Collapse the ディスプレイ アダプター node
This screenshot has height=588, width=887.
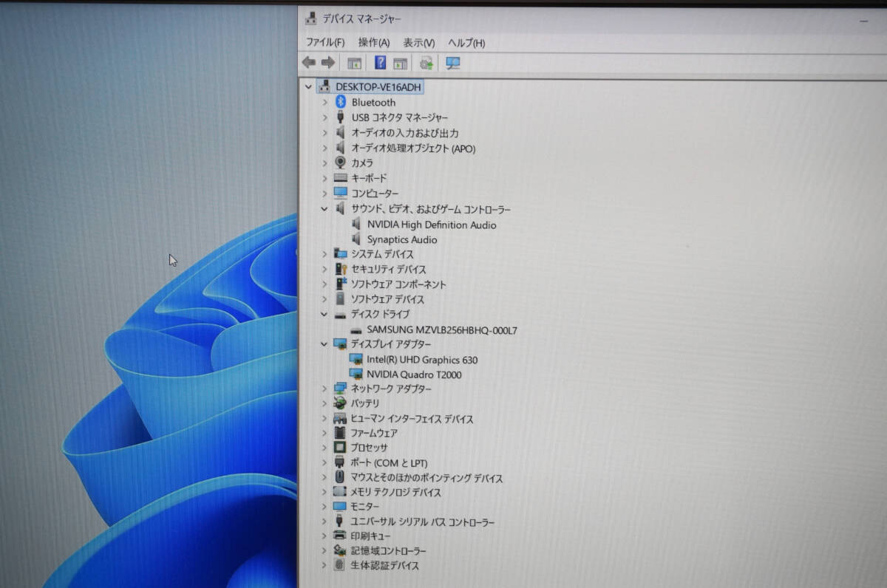pyautogui.click(x=324, y=344)
